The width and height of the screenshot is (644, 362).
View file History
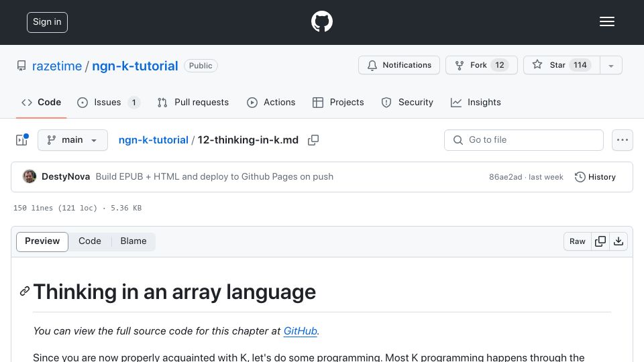(x=595, y=177)
